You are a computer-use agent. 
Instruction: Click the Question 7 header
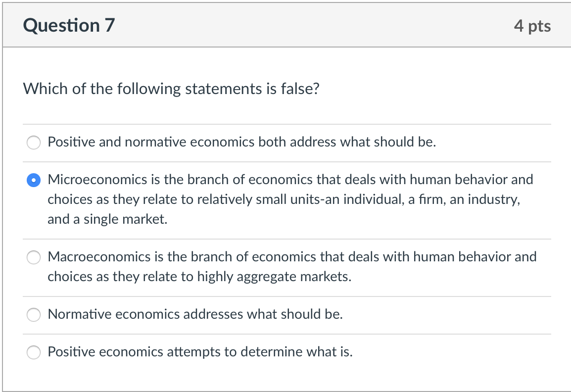tap(69, 25)
